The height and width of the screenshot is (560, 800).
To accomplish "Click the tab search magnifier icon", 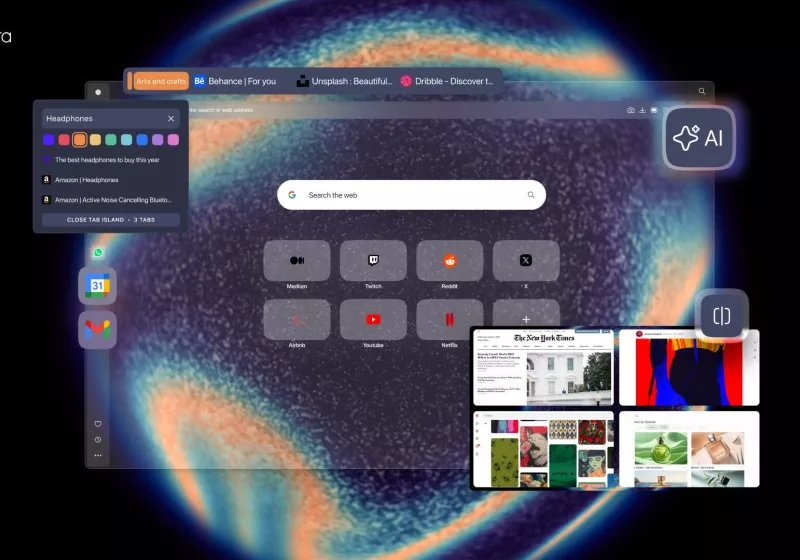I will (702, 91).
